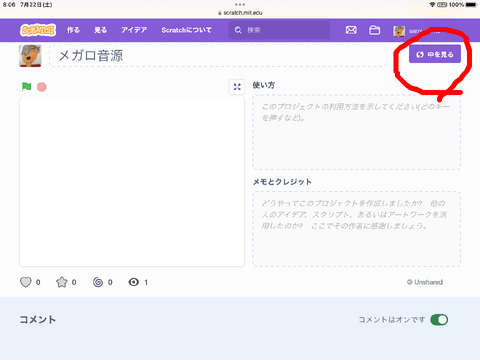The height and width of the screenshot is (360, 480).
Task: Open the three-dot multitasking menu
Action: click(x=240, y=4)
